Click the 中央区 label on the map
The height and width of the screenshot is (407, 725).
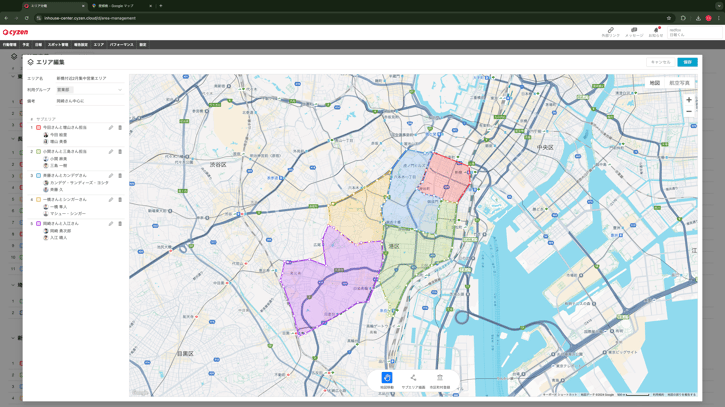[x=545, y=148]
